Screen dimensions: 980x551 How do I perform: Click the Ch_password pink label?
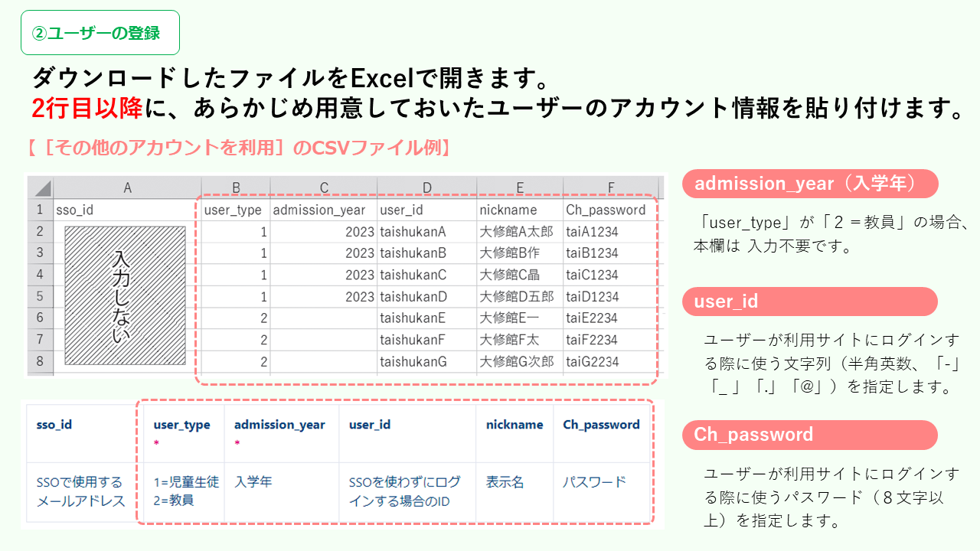click(810, 435)
